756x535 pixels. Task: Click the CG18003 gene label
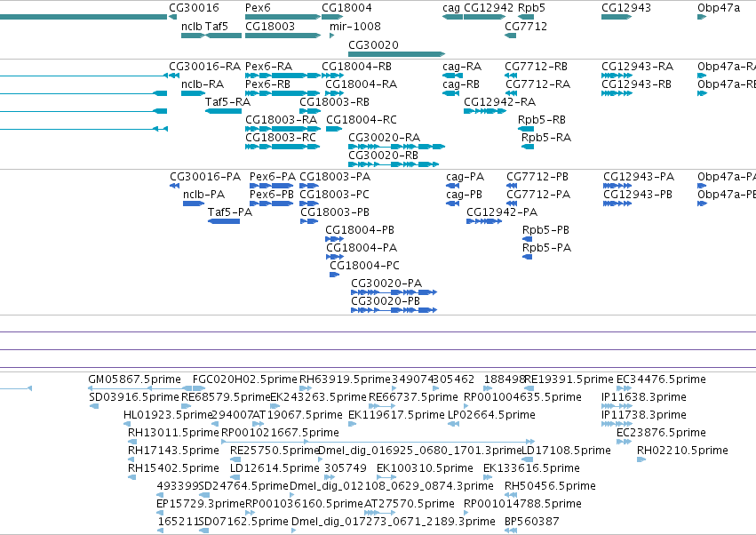[270, 27]
